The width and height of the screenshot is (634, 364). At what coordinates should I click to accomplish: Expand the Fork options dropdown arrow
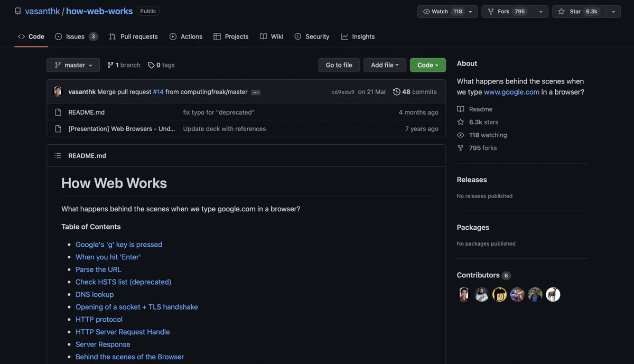pos(541,12)
